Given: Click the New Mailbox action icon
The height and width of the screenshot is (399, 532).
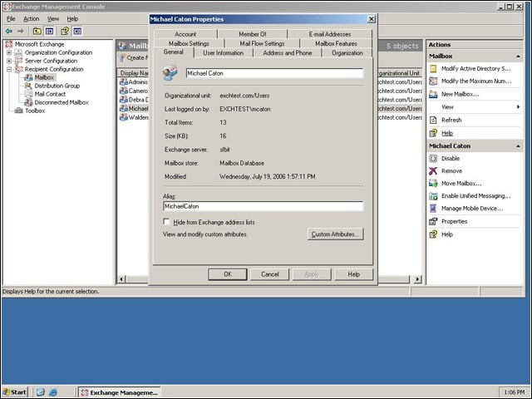Looking at the screenshot, I should click(433, 94).
